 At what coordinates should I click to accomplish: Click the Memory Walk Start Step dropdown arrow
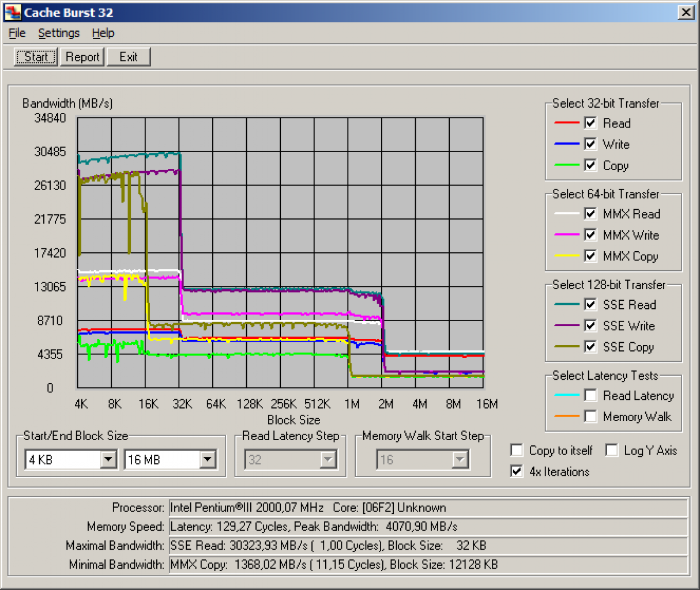click(460, 459)
